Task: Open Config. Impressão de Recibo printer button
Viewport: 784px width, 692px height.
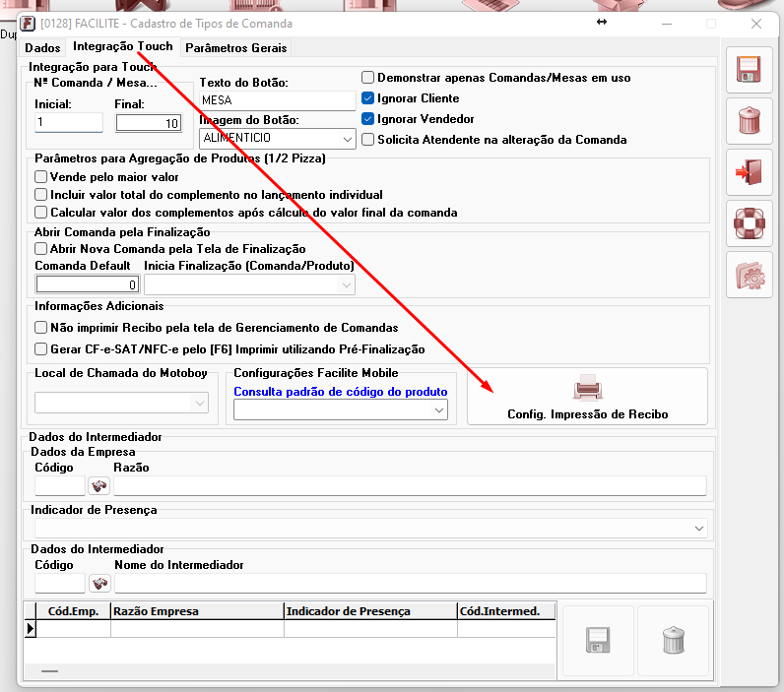Action: click(587, 397)
